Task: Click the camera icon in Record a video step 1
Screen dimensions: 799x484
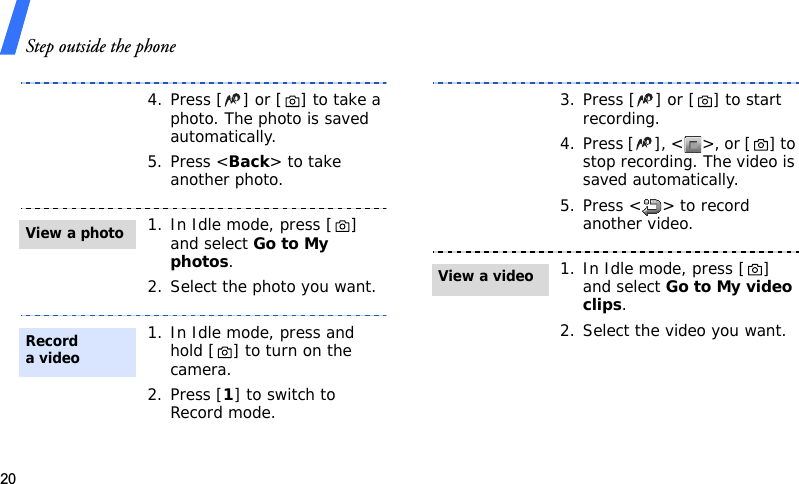Action: tap(224, 352)
